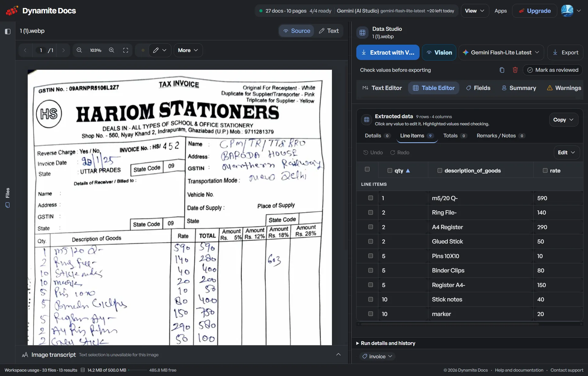Select the m5/20 Q- row checkbox

pos(371,198)
